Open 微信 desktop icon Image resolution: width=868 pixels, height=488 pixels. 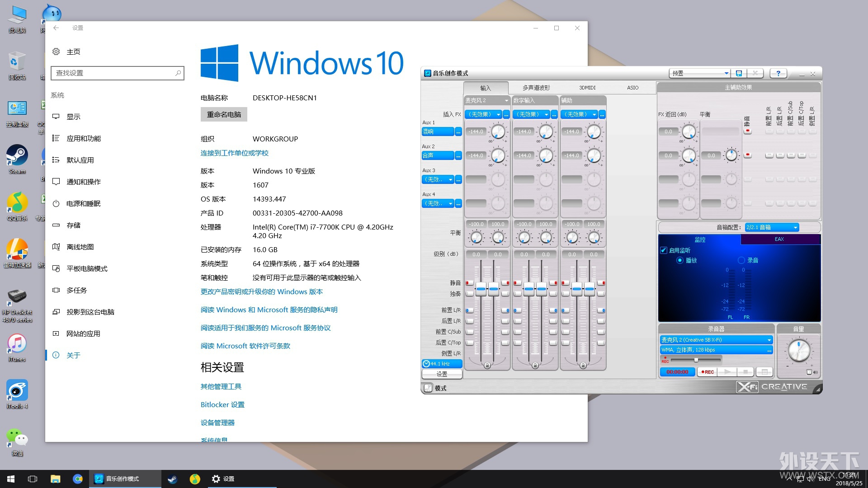17,441
